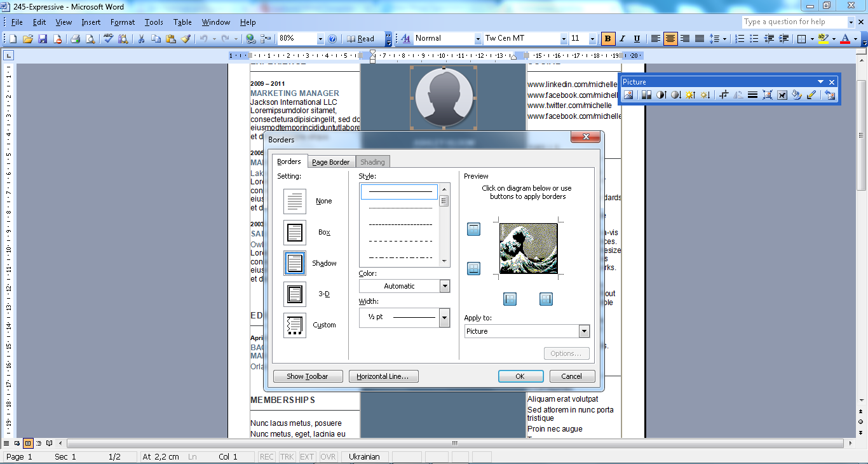Select the Borders tab

(289, 161)
